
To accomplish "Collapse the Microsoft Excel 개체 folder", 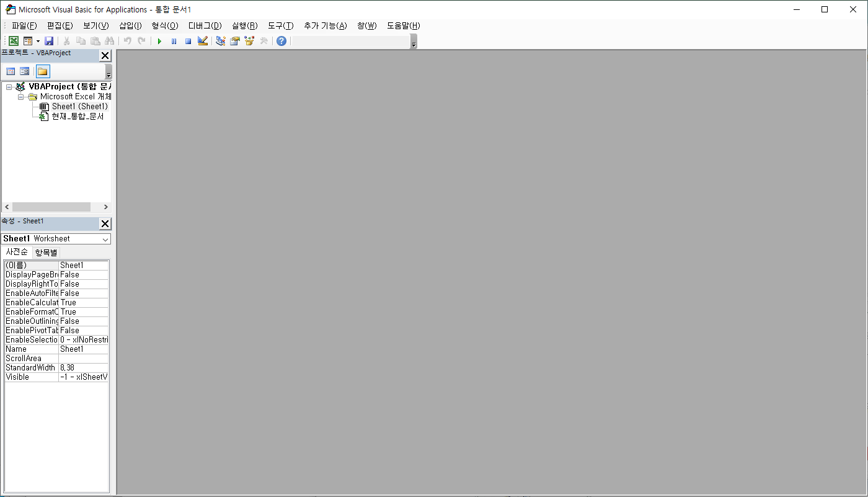I will point(21,97).
